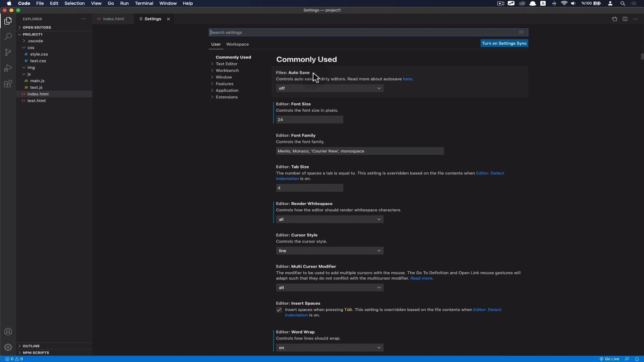The image size is (644, 362).
Task: Open the Word Wrap dropdown
Action: (330, 348)
